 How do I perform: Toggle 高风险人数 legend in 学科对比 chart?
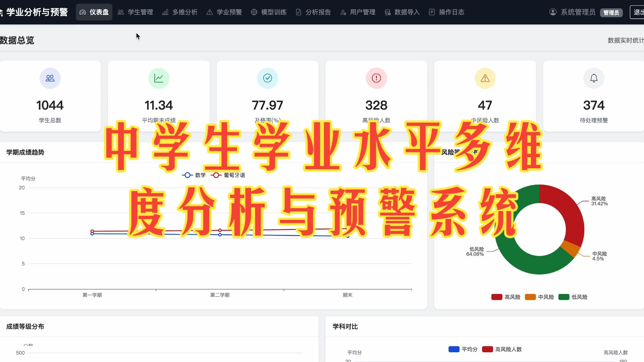tap(502, 349)
